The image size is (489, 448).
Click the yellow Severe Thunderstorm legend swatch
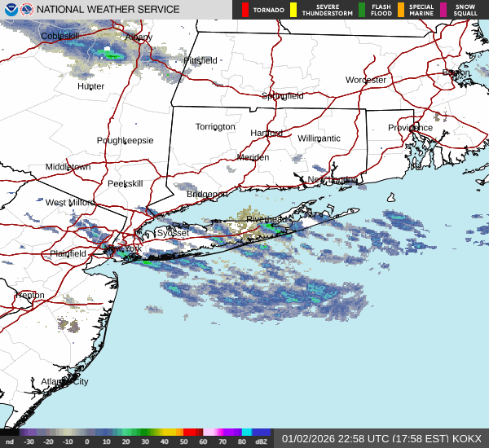click(293, 10)
